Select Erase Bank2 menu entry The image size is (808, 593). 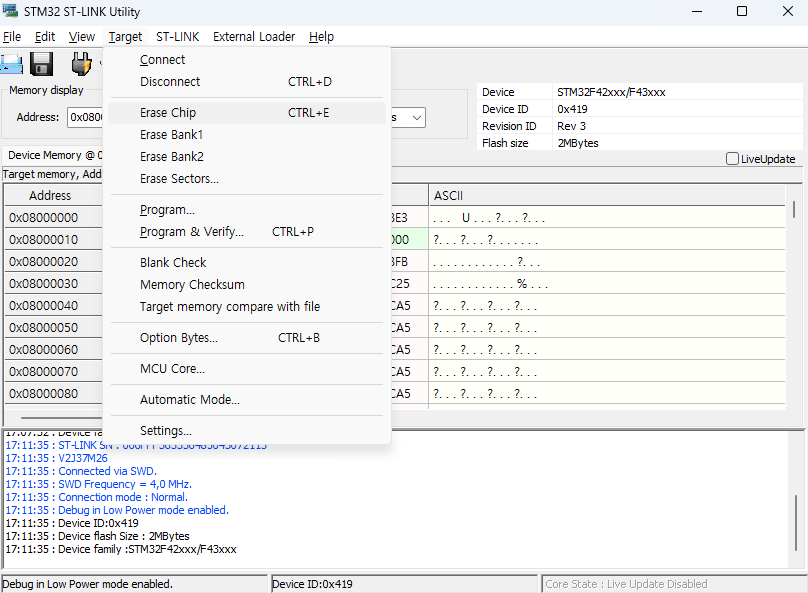pyautogui.click(x=247, y=157)
